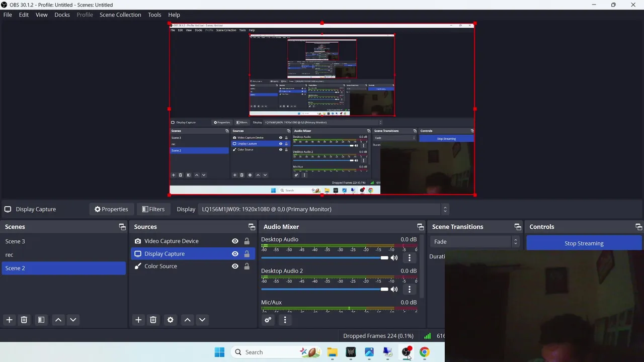Pop out the Controls dock
644x362 pixels.
pos(638,227)
